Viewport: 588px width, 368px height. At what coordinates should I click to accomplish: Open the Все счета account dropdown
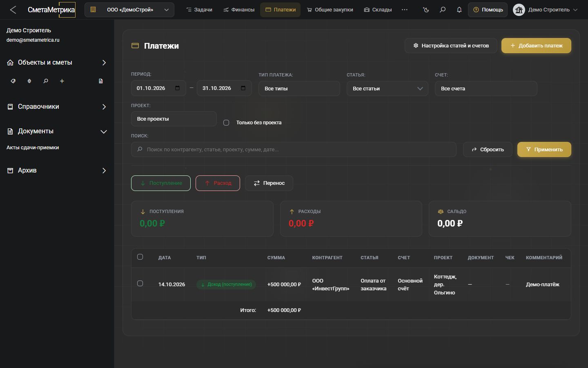click(486, 89)
